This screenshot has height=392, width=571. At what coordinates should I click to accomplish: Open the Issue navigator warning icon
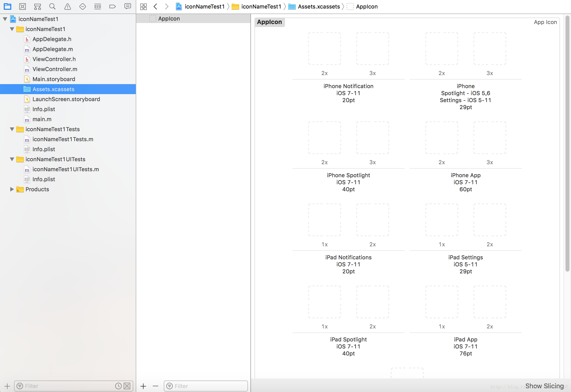68,7
